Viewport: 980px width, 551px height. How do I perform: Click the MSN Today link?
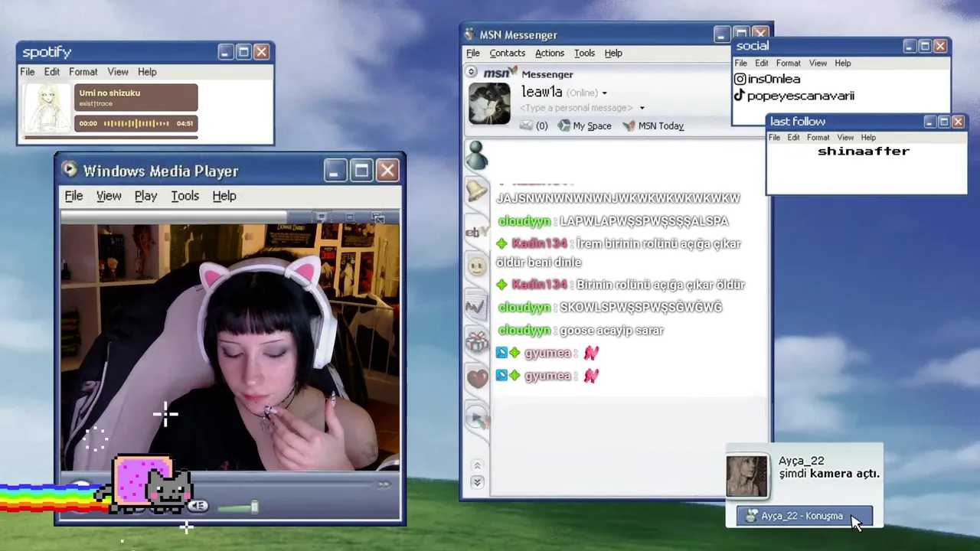point(661,126)
